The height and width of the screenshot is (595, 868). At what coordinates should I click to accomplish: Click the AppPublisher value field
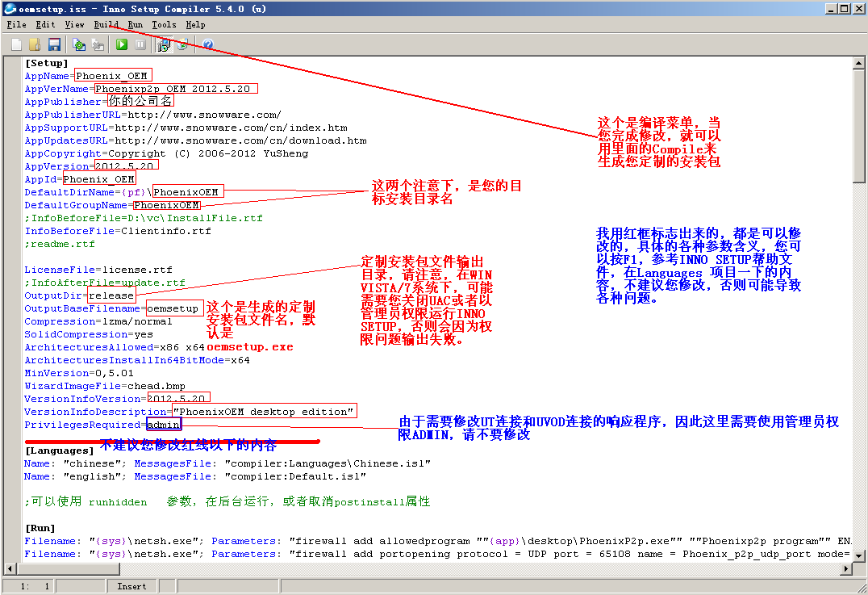[140, 101]
